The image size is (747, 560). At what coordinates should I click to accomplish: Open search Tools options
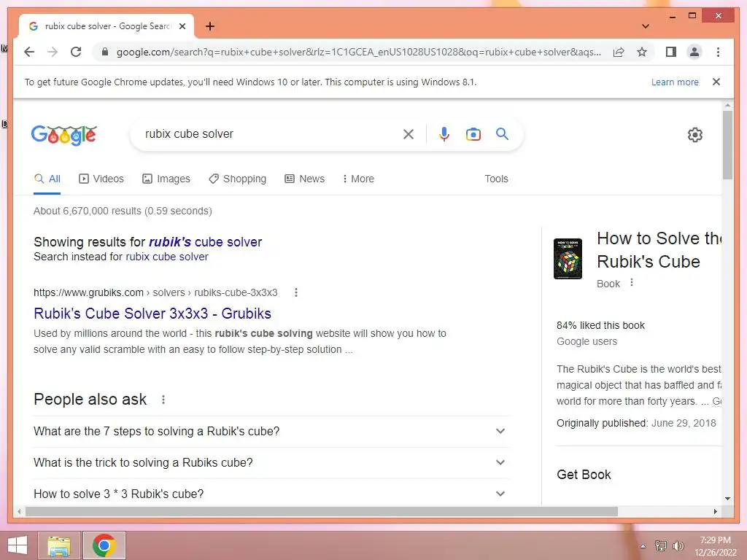point(496,179)
